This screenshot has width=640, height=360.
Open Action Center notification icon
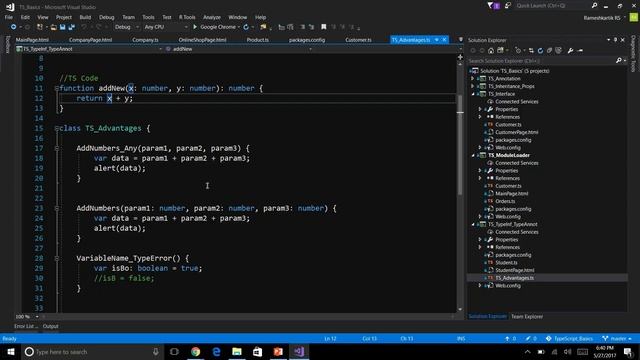(x=629, y=351)
